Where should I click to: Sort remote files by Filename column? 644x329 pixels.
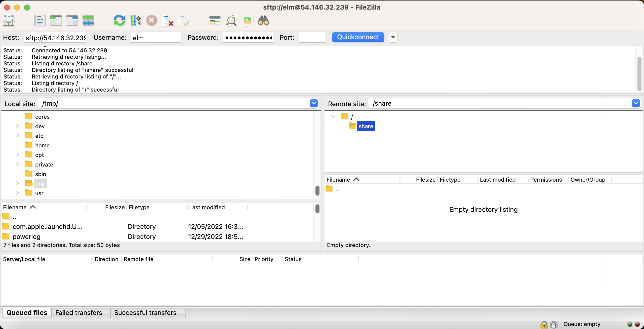pyautogui.click(x=362, y=180)
